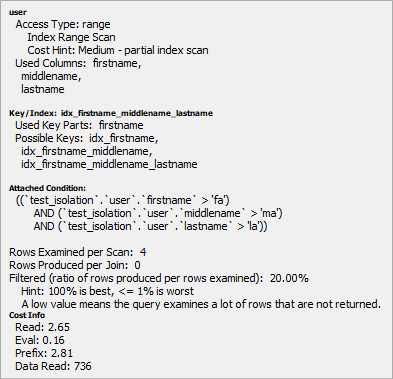Click the possible key 'idx_firstname,'
Image resolution: width=393 pixels, height=379 pixels.
click(124, 138)
